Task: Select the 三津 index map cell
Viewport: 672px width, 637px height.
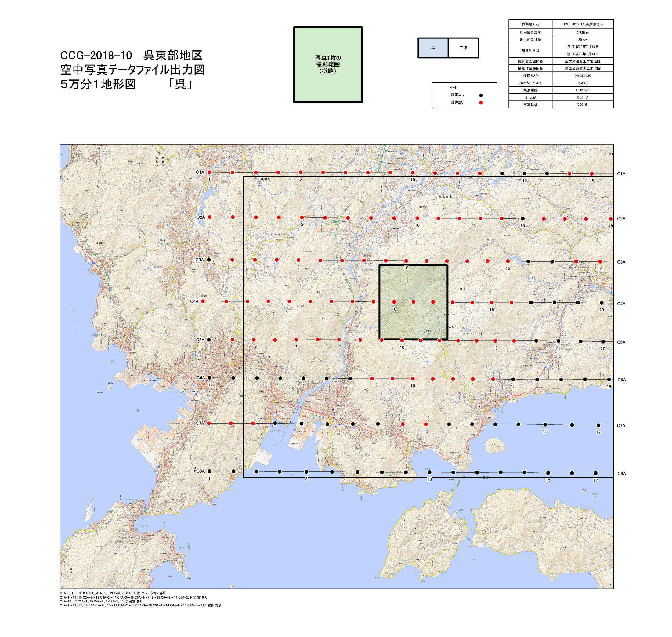Action: pos(463,48)
